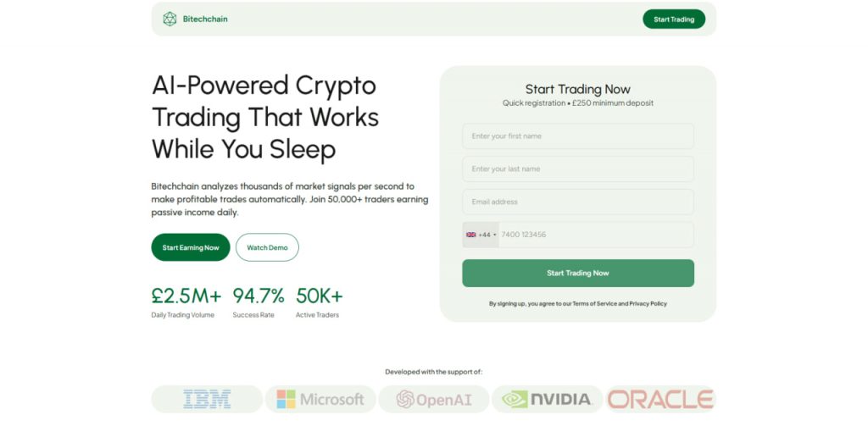Open the Terms of Service link
868x426 pixels.
click(x=594, y=303)
